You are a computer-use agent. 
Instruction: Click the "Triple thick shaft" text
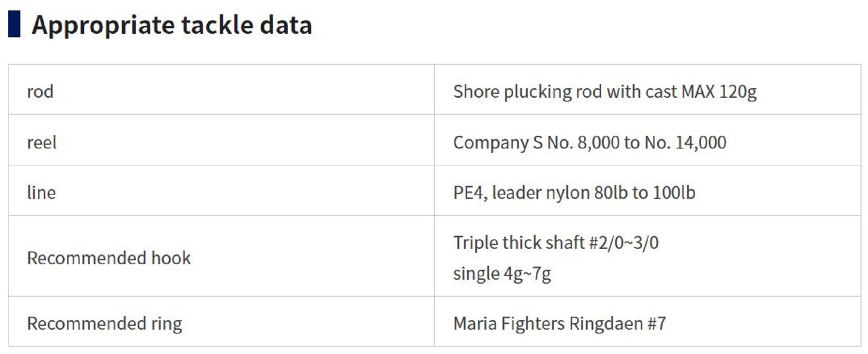pos(519,242)
